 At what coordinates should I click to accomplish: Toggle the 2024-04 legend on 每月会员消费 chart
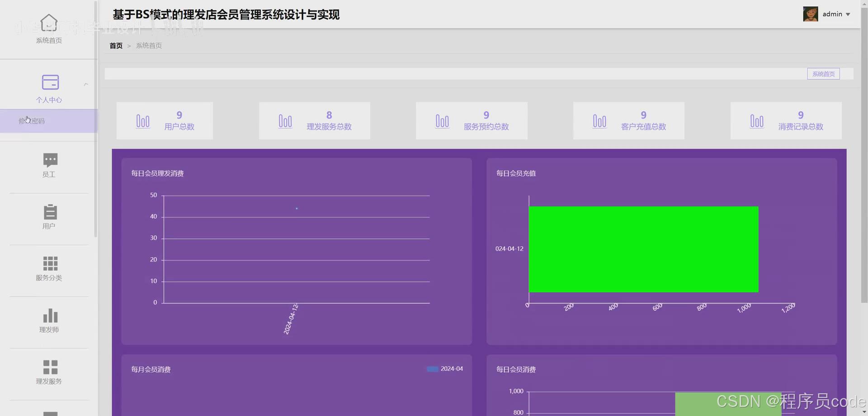(444, 369)
